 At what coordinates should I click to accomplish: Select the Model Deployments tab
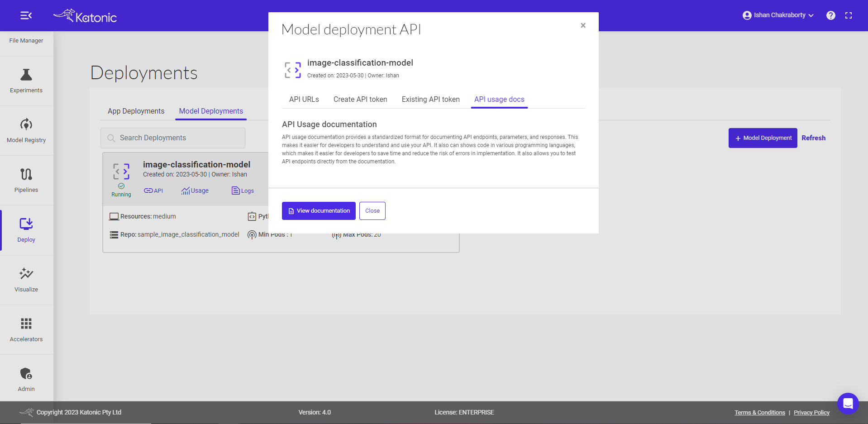211,111
